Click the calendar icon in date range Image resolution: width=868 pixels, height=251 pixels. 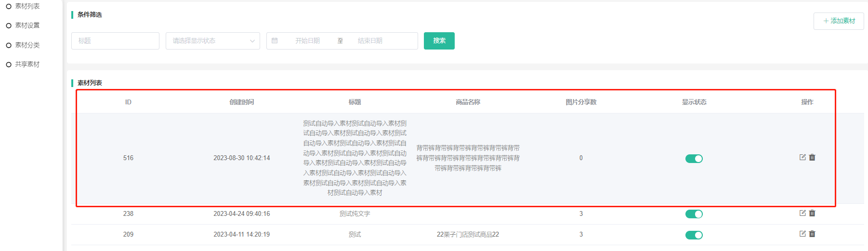(x=275, y=41)
